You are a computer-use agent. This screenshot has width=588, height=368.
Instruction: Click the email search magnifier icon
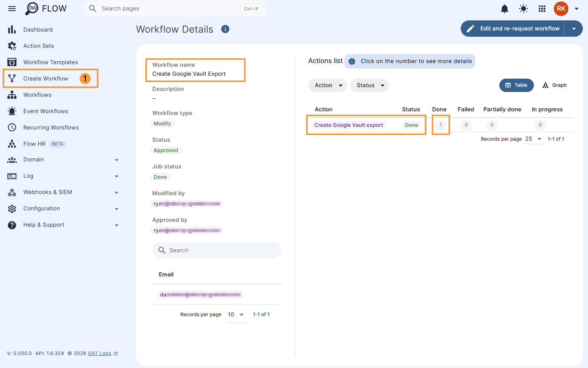162,250
